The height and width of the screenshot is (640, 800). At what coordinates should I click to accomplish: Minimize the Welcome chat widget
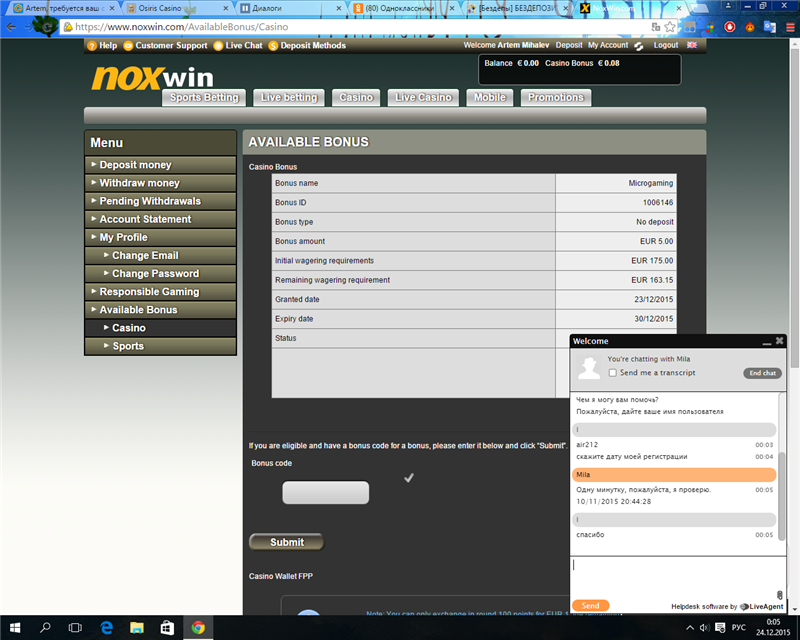(x=766, y=342)
